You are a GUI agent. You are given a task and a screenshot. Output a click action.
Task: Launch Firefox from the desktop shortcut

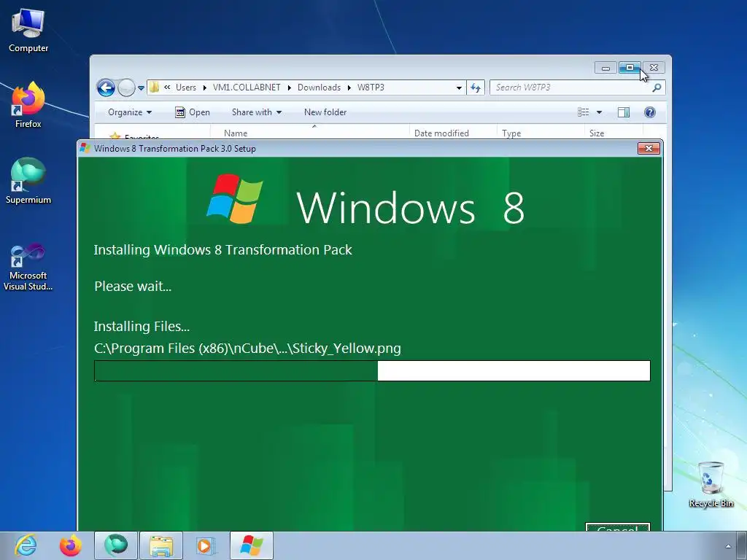pos(28,105)
